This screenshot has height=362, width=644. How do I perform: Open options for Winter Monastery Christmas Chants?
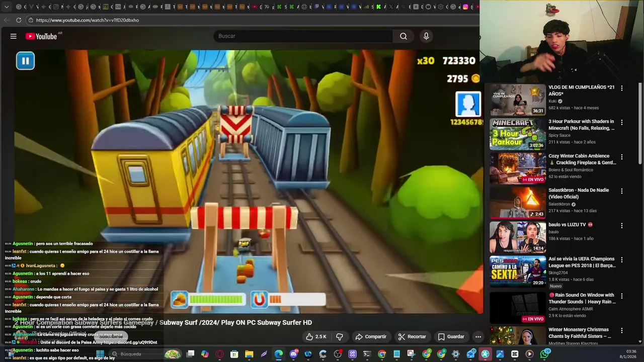pos(621,331)
